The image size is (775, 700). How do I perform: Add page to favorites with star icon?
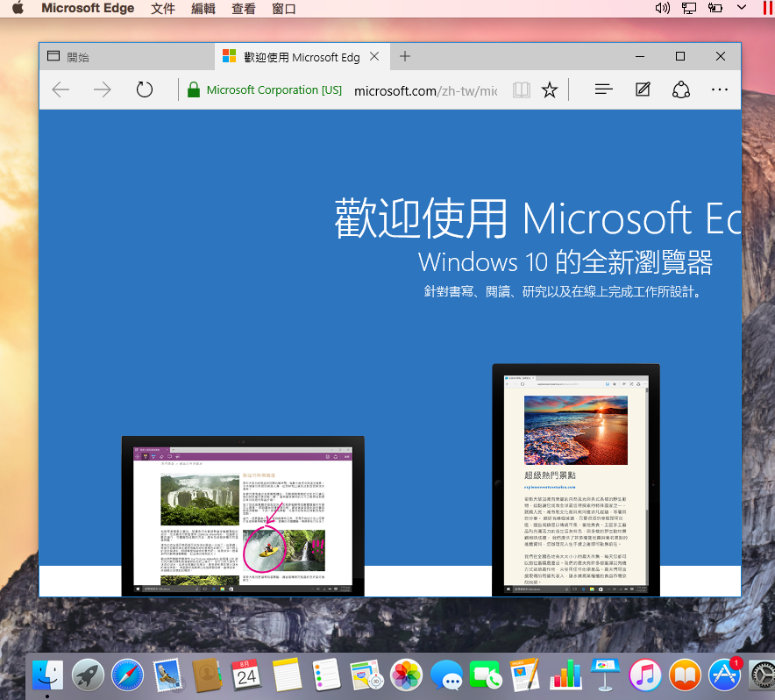point(549,90)
